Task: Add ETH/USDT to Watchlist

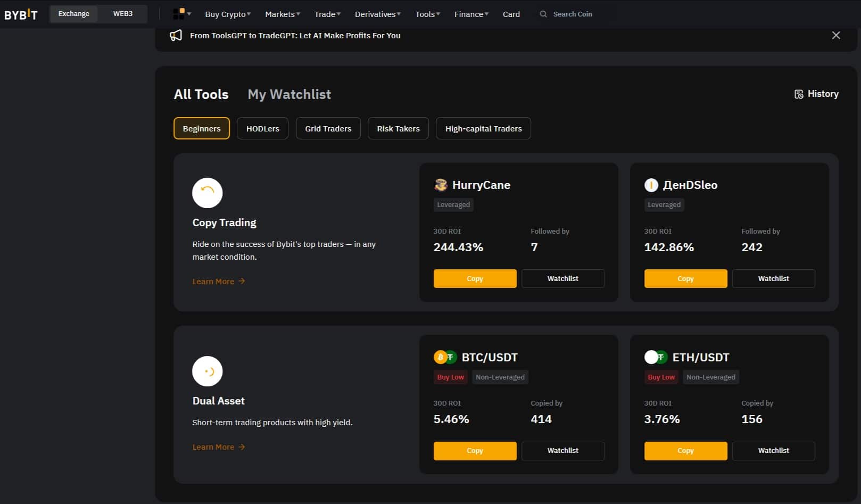Action: tap(774, 451)
